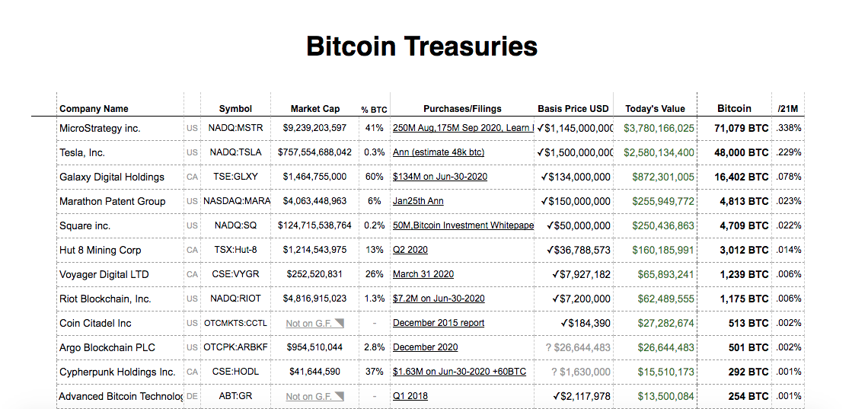Click the note triangle in the Advanced Bitcoin Technologies row
Image resolution: width=868 pixels, height=409 pixels.
[340, 396]
